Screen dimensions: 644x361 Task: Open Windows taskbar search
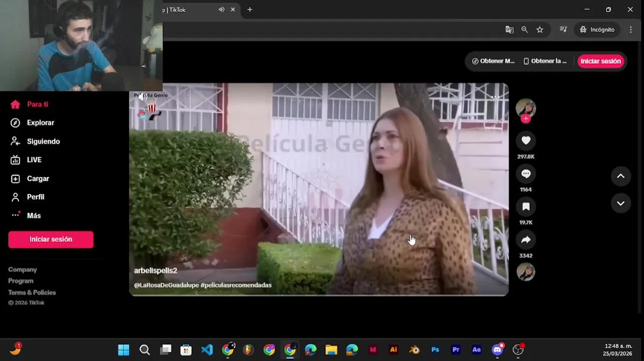[144, 350]
